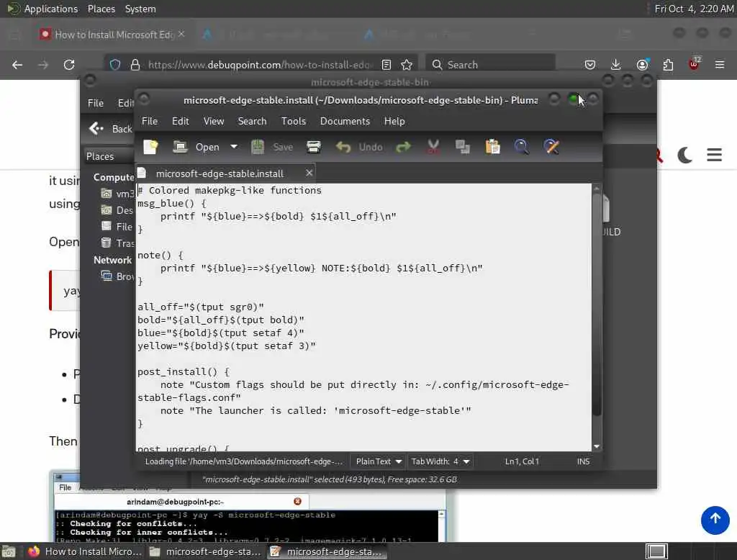Open the webpage hamburger menu icon
The image size is (737, 560).
(714, 155)
